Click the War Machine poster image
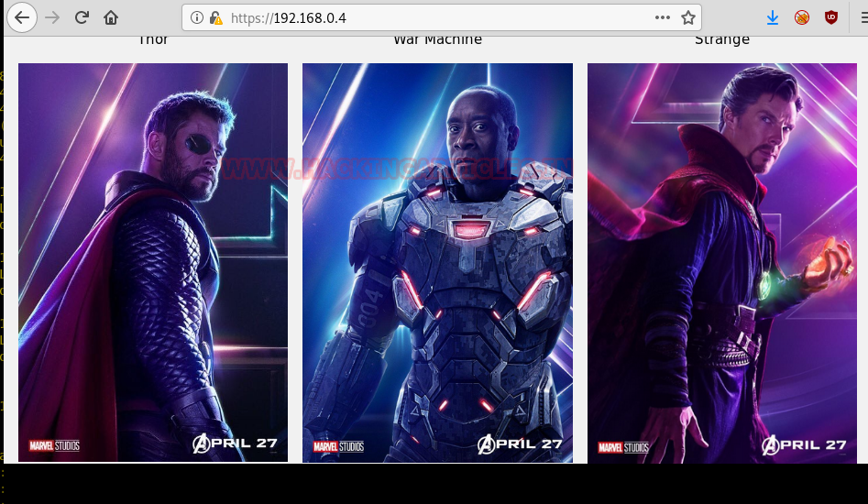Viewport: 868px width, 504px height. click(437, 263)
